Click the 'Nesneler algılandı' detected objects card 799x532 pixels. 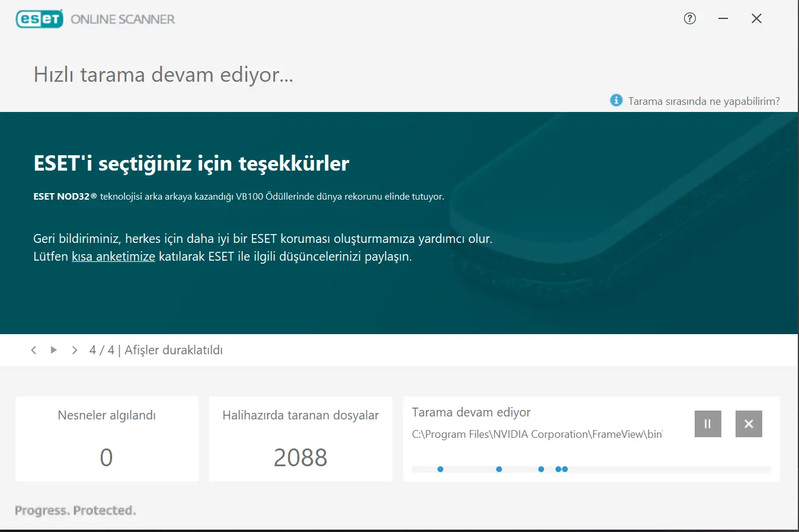pyautogui.click(x=107, y=439)
